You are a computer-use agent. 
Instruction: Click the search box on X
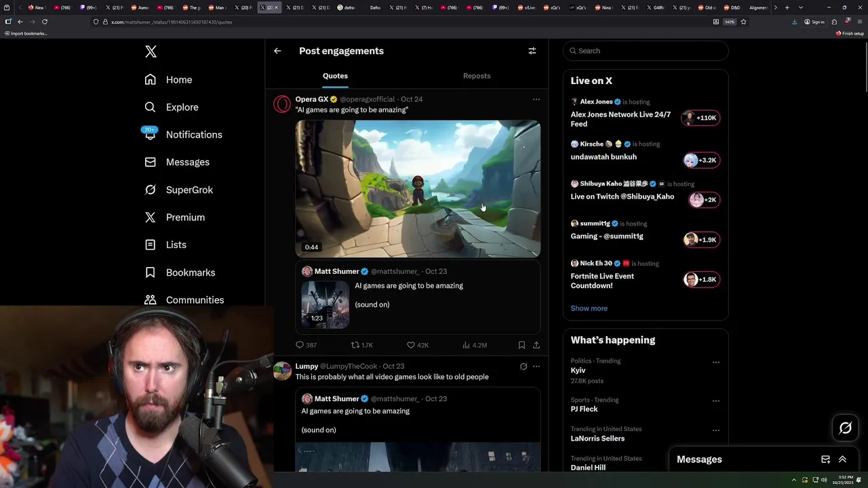646,51
